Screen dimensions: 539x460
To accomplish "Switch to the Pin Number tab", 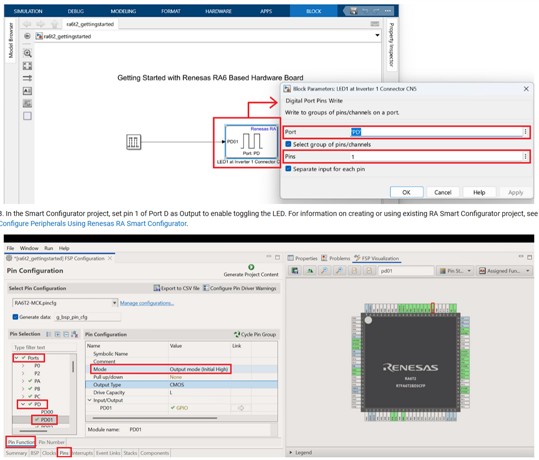I will (x=52, y=442).
